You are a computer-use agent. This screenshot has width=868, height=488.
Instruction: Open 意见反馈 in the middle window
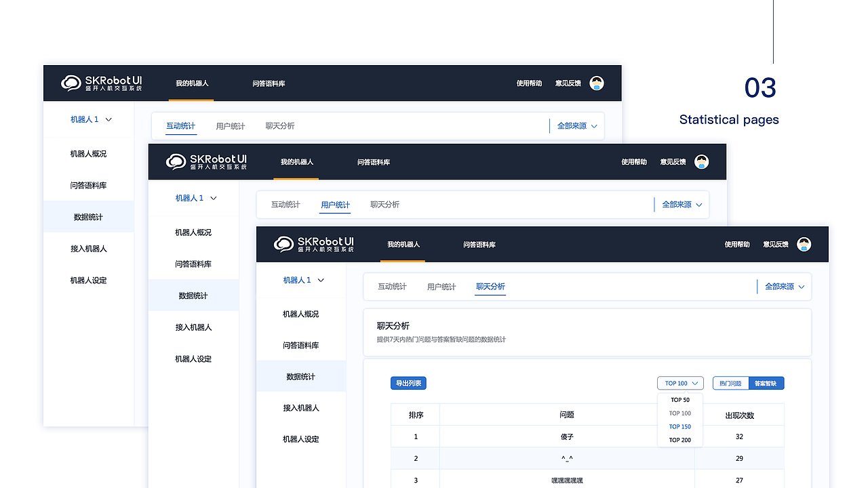pyautogui.click(x=673, y=162)
